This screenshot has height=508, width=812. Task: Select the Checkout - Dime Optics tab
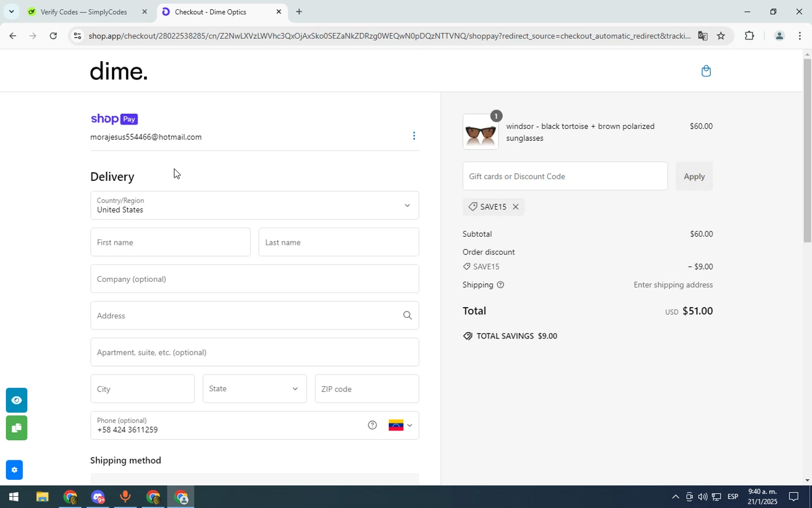(x=222, y=12)
